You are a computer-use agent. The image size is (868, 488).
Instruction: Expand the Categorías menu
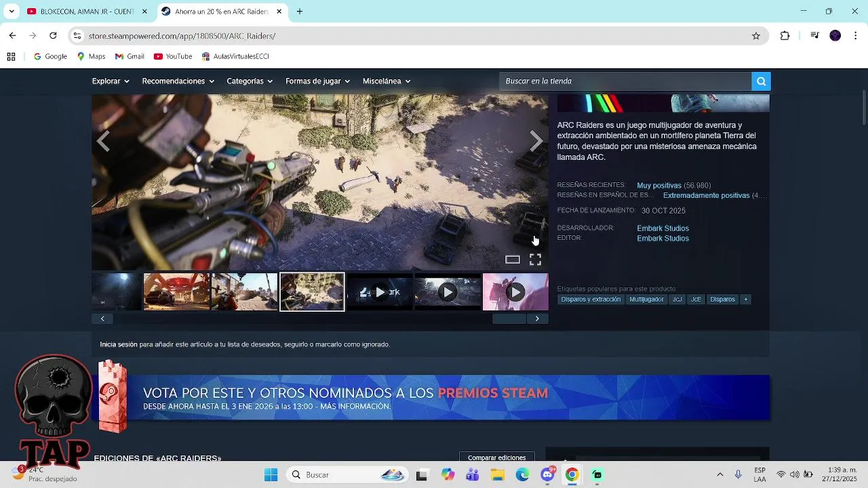[250, 81]
